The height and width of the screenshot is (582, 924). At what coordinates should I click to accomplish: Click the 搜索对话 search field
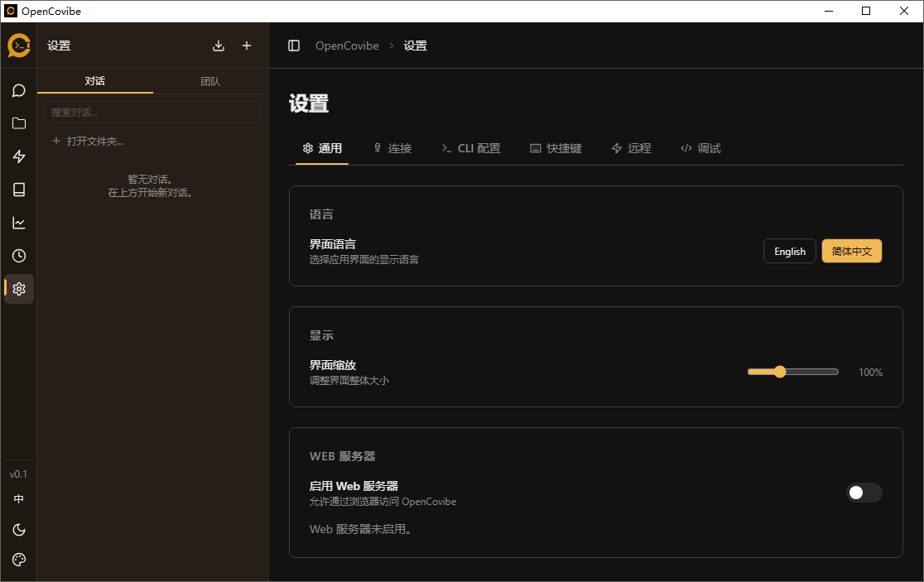(x=152, y=111)
